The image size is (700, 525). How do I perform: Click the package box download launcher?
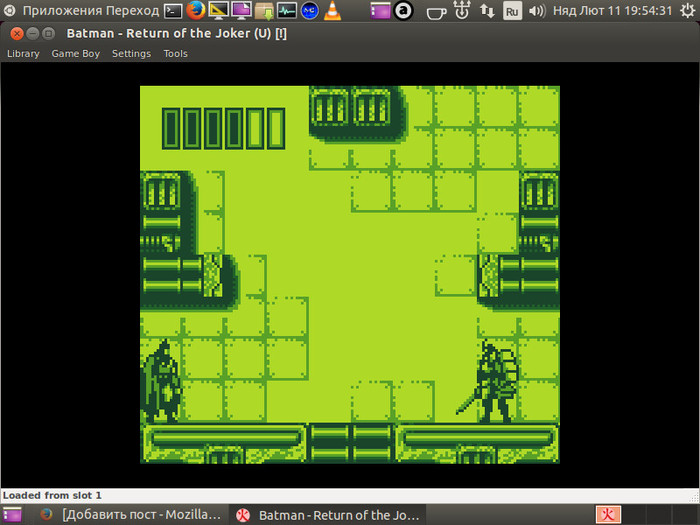264,11
